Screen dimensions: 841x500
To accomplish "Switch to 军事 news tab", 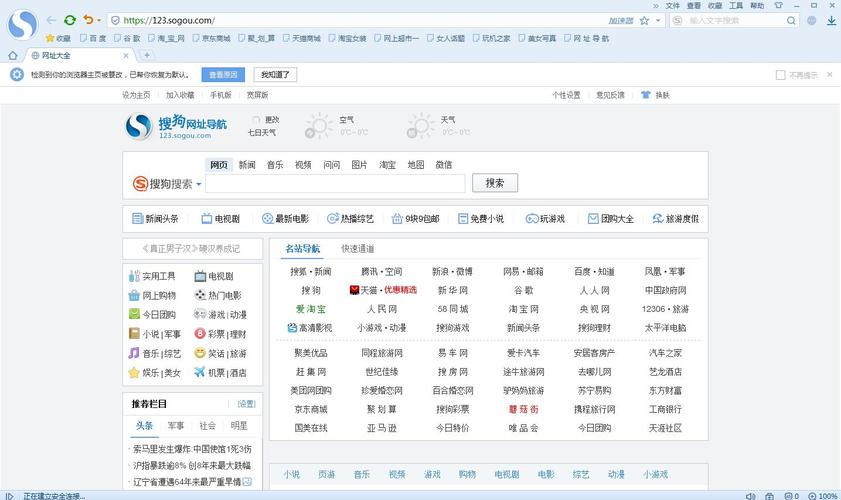I will [175, 425].
